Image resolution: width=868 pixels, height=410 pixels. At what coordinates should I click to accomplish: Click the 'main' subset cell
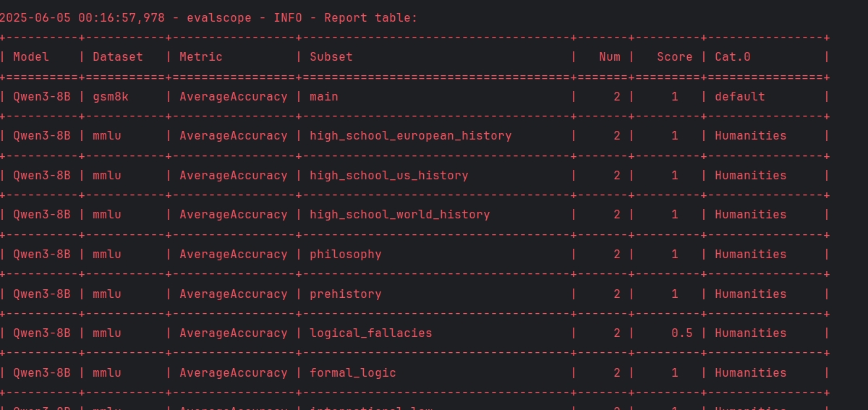[x=324, y=96]
